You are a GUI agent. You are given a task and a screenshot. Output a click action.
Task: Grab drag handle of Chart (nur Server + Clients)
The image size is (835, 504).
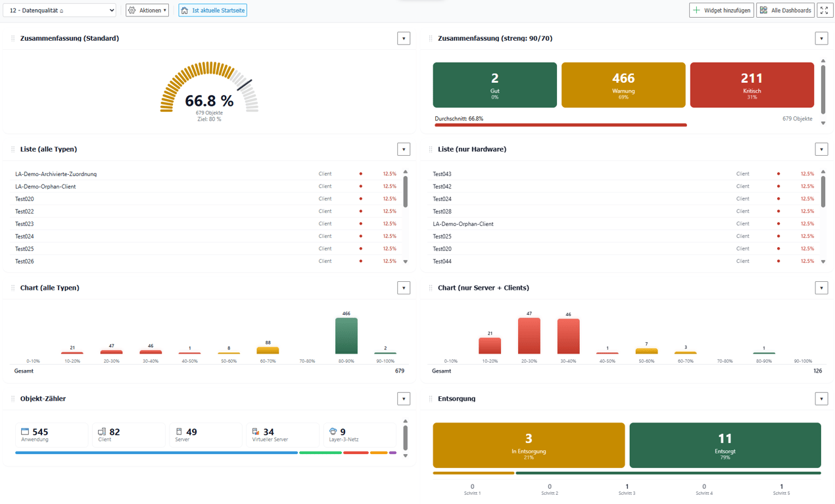[x=431, y=288]
